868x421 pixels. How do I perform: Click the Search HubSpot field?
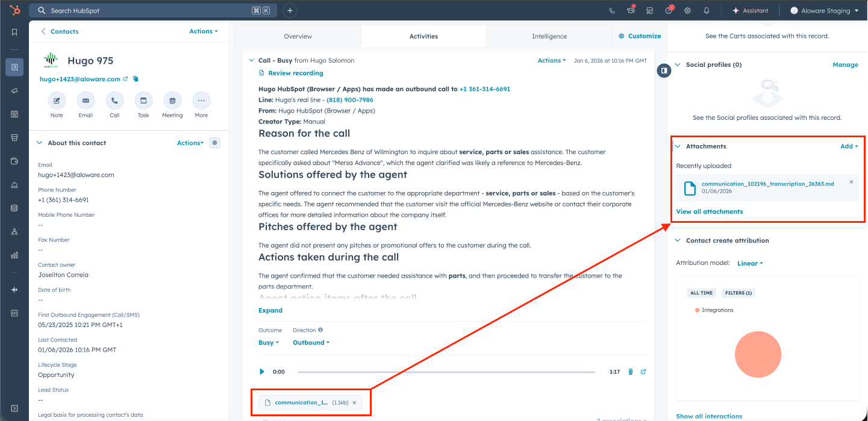click(x=153, y=10)
